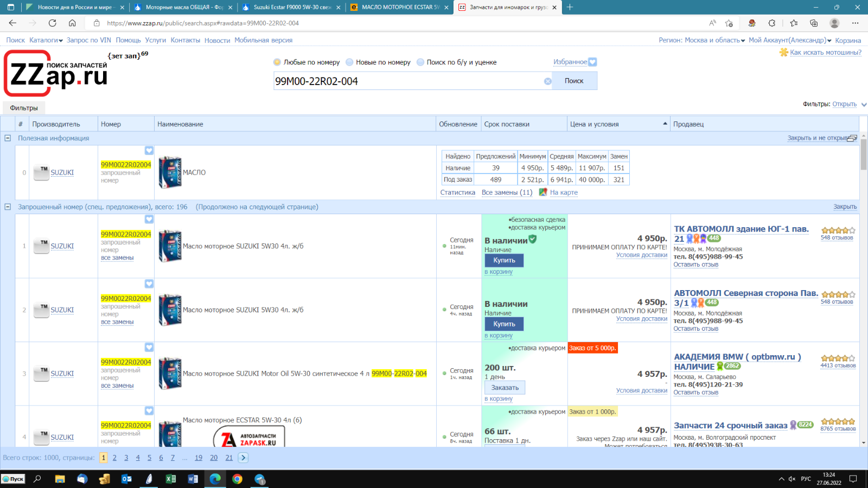The height and width of the screenshot is (488, 868).
Task: Open Запрос по VIN menu item
Action: (89, 40)
